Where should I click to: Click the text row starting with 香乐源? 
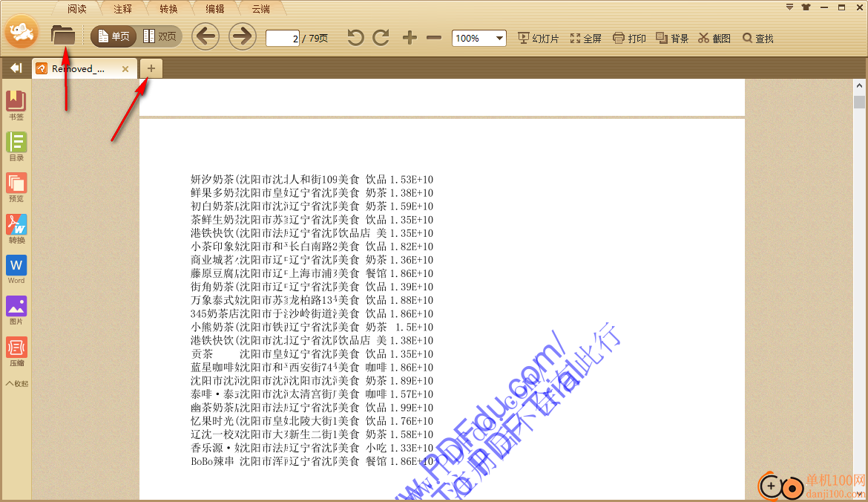(312, 448)
